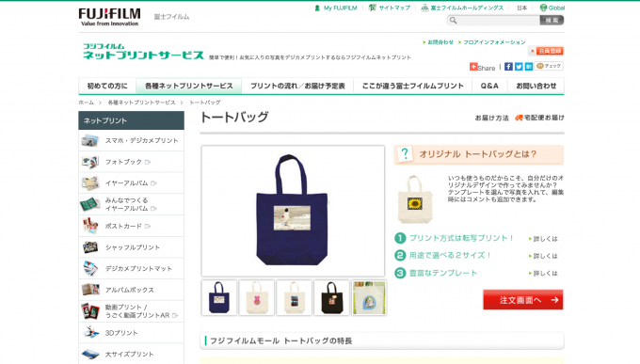Click the 3Dプリント sidebar icon
This screenshot has width=640, height=364.
point(90,333)
